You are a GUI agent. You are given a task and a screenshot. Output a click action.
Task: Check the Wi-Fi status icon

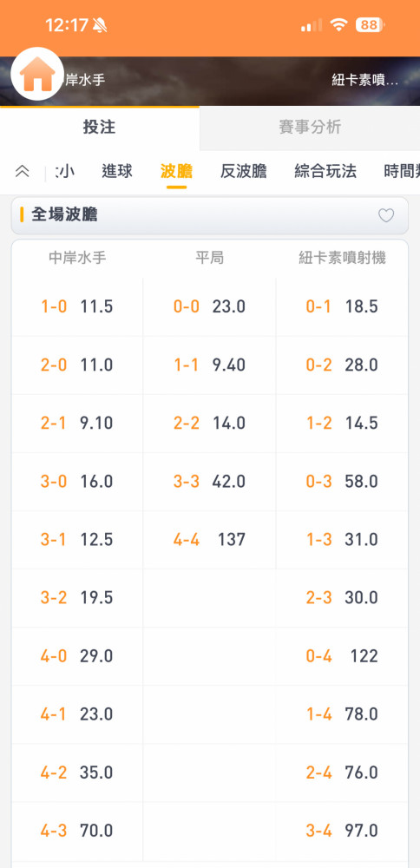click(338, 25)
